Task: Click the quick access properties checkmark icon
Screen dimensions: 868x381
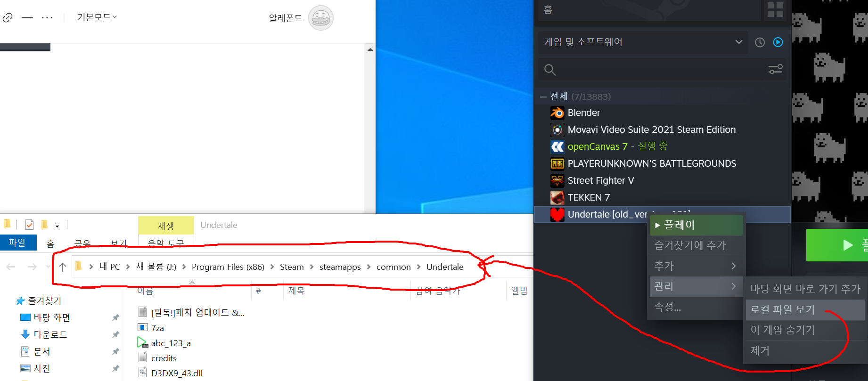Action: click(29, 225)
